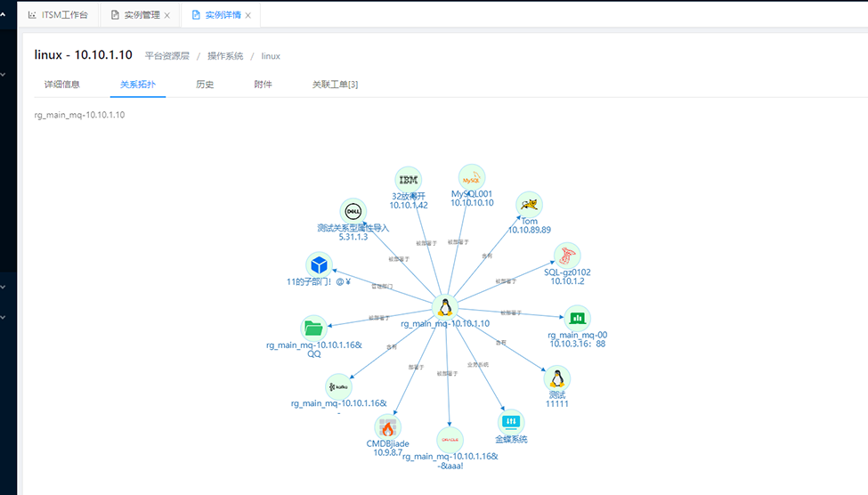Screen dimensions: 868x495
Task: Select the MySQL001 node icon
Action: [472, 178]
